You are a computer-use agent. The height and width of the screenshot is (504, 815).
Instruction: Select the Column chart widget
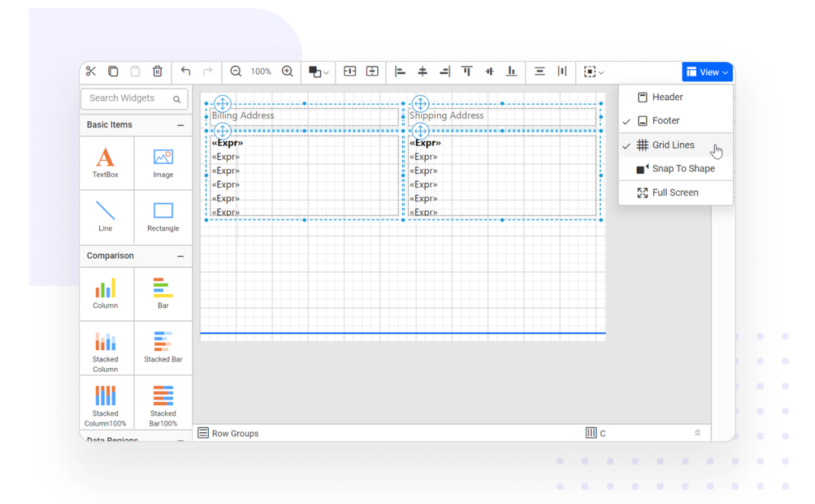coord(106,294)
